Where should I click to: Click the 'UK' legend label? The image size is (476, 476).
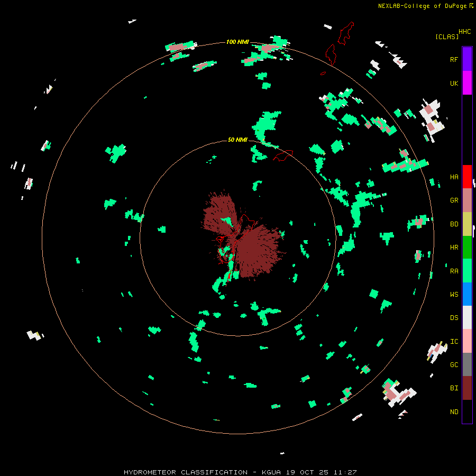point(454,83)
